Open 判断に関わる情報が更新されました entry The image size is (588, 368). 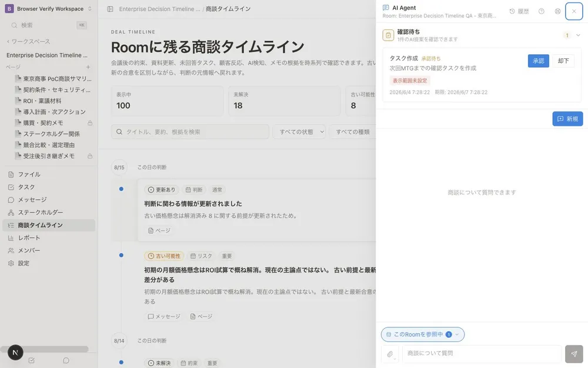pos(193,204)
